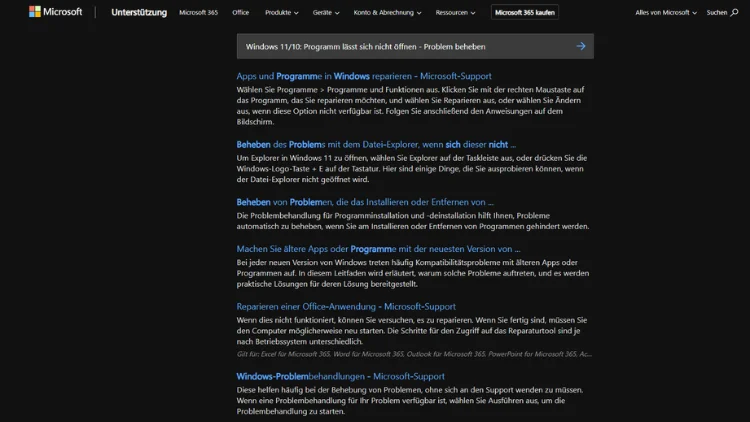
Task: Expand the Produkte dropdown
Action: click(x=281, y=12)
